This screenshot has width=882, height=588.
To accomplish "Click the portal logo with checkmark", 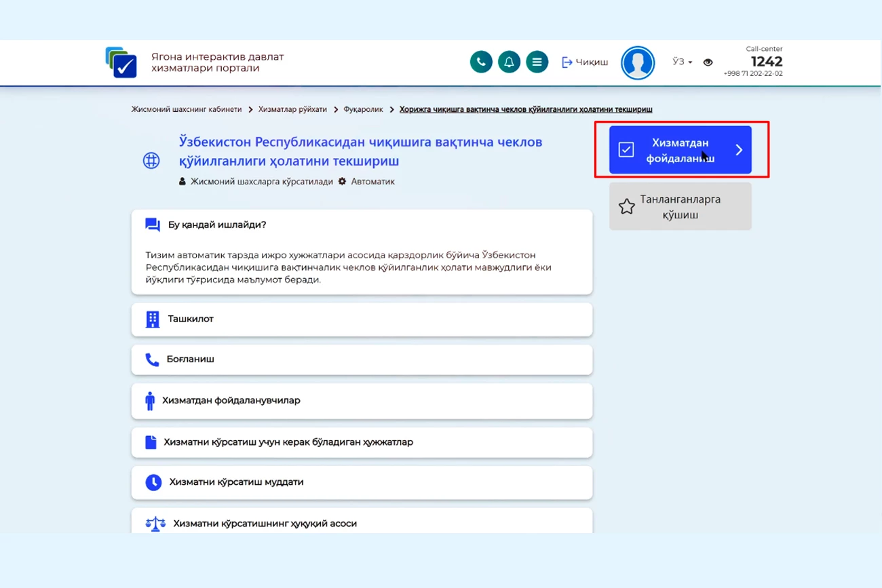I will [x=121, y=62].
